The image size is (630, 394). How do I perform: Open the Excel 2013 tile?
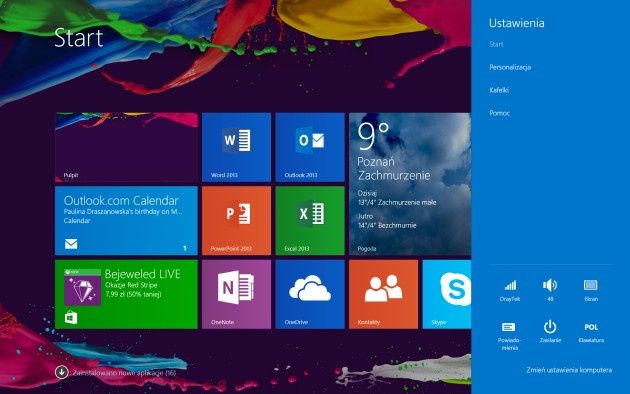tap(310, 220)
